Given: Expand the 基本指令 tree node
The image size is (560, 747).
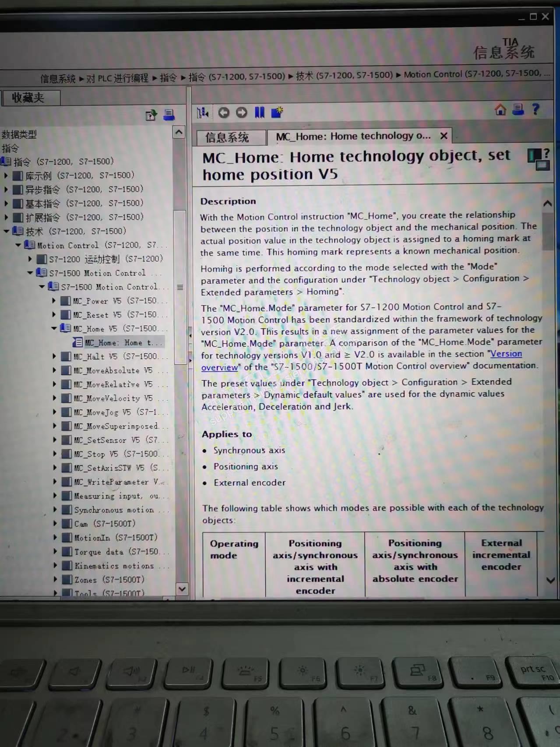Looking at the screenshot, I should 6,204.
